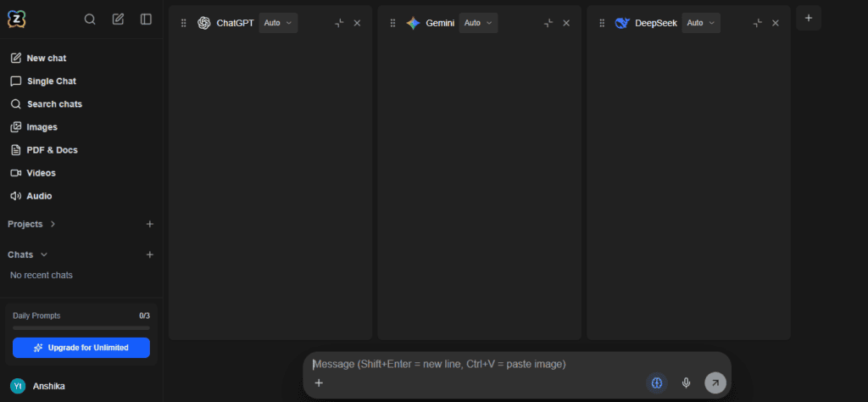Click the drag handle of the Gemini panel
This screenshot has width=868, height=402.
point(393,23)
